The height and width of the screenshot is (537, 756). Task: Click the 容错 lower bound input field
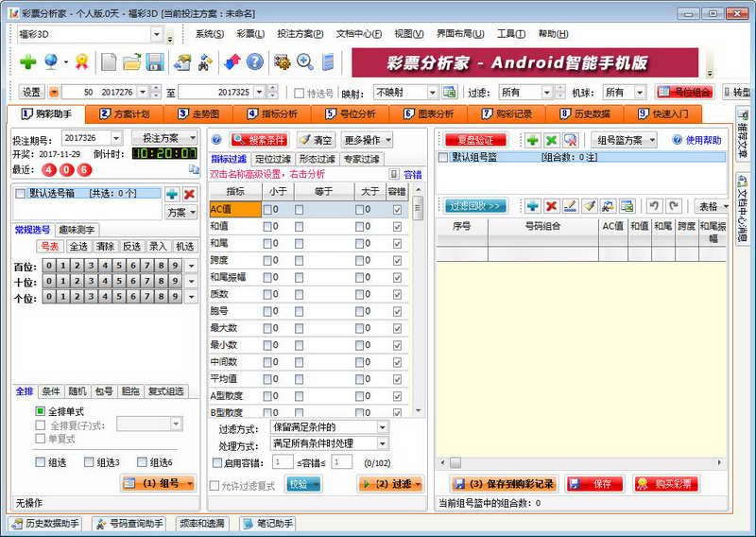283,462
